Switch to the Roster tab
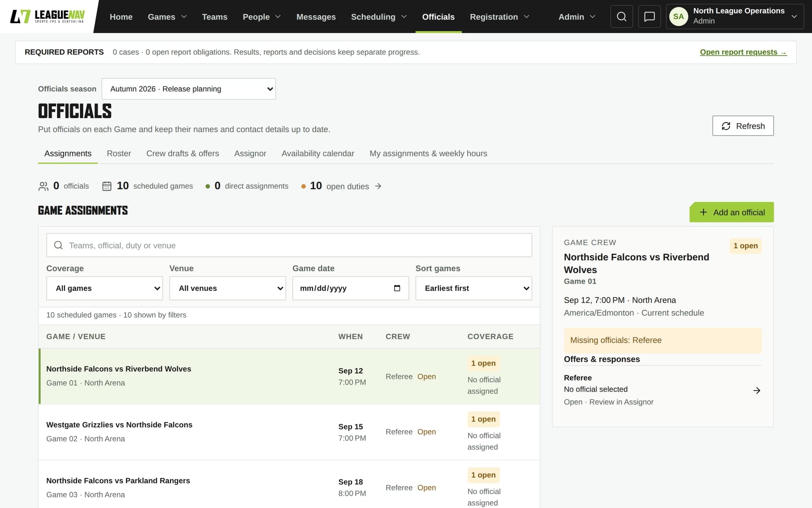Image resolution: width=812 pixels, height=508 pixels. point(119,154)
